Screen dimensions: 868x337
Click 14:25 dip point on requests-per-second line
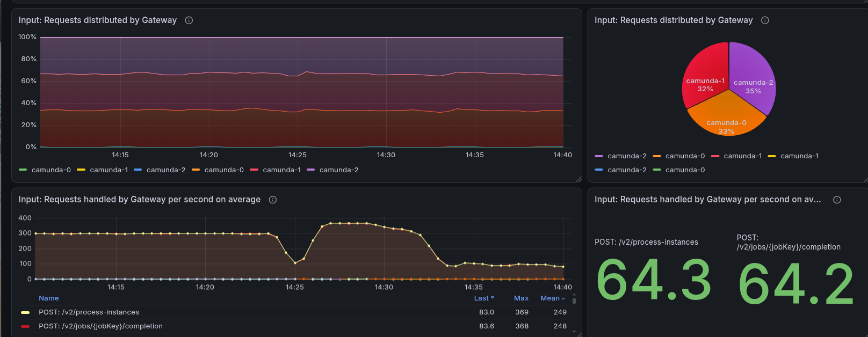point(295,263)
